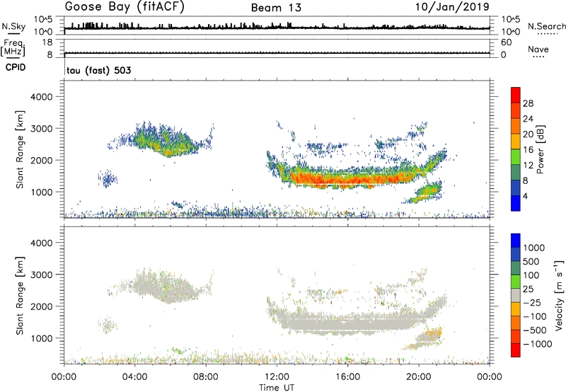Click the "Time UT" axis title
Screen dimensions: 566x392
coord(277,388)
